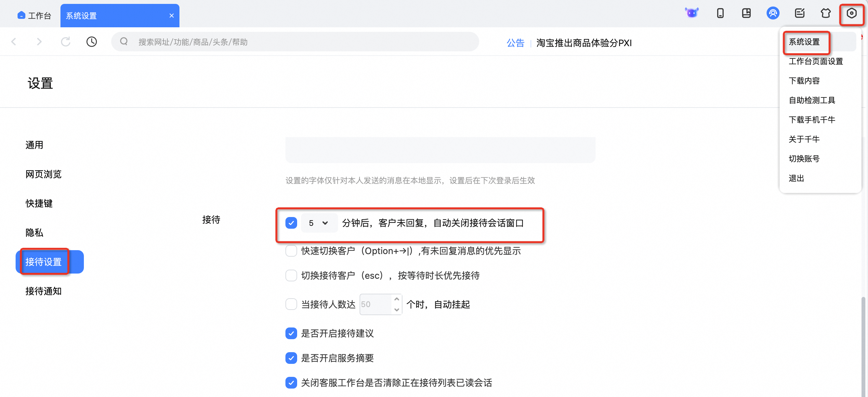This screenshot has width=868, height=397.
Task: Open the 淘宝推出商品体验分PXI notice
Action: pyautogui.click(x=584, y=43)
